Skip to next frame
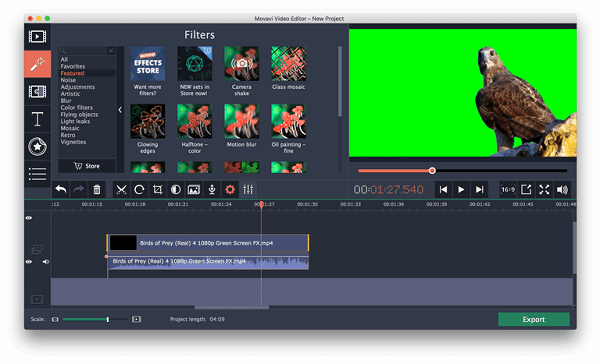 tap(479, 189)
